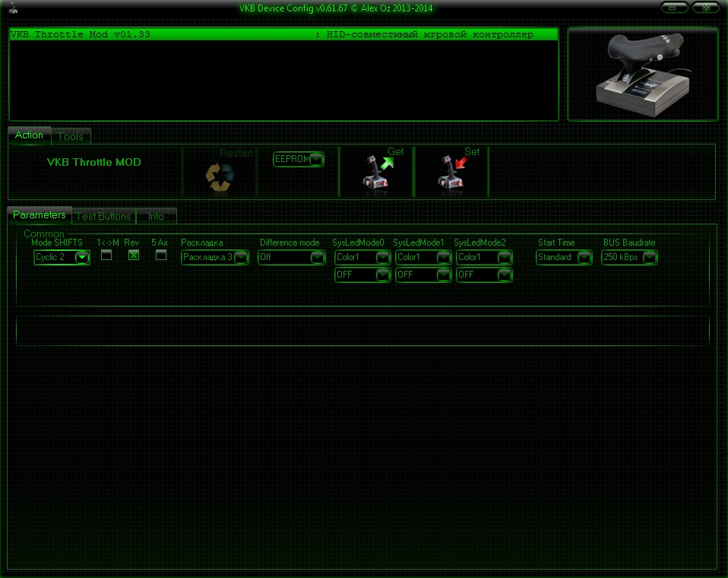
Task: Open the OFF dropdown under SysLedMode0
Action: tap(362, 275)
